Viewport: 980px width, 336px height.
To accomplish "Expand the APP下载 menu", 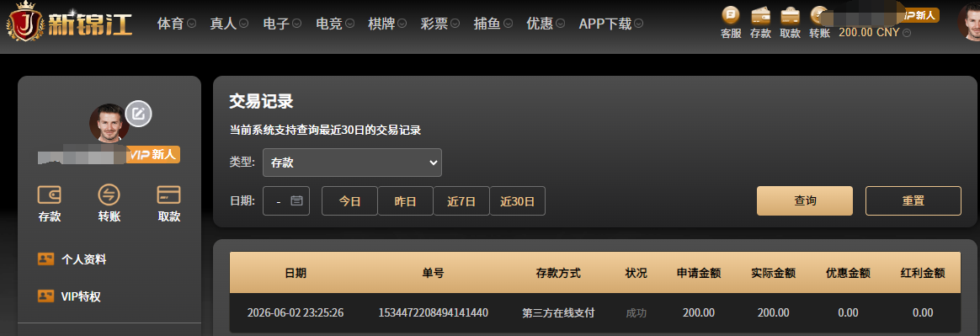I will tap(611, 24).
